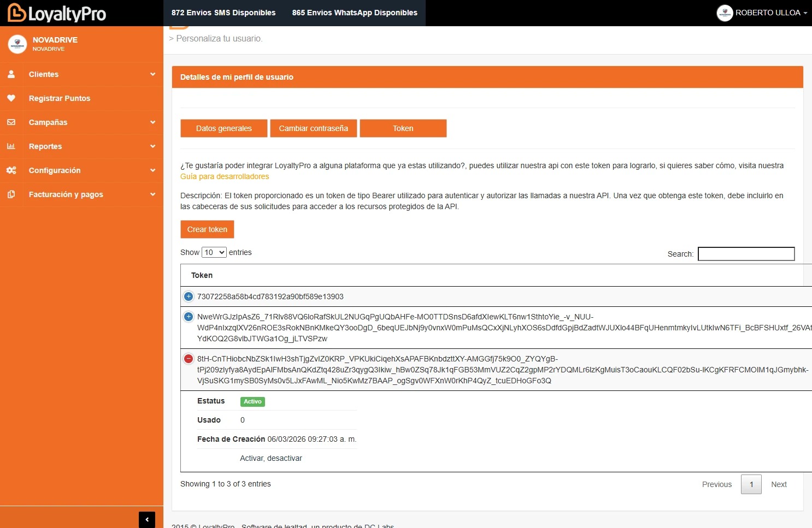Click the NOVADRIVE company name

pos(55,40)
